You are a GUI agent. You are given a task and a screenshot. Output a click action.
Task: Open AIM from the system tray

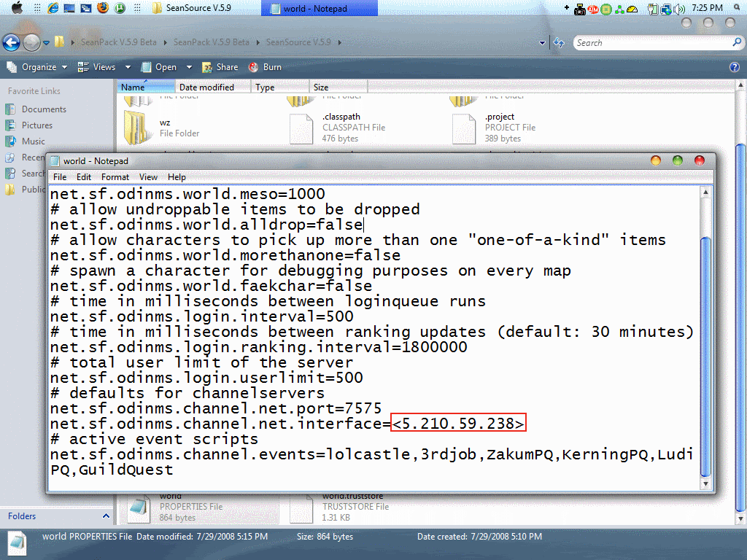593,9
